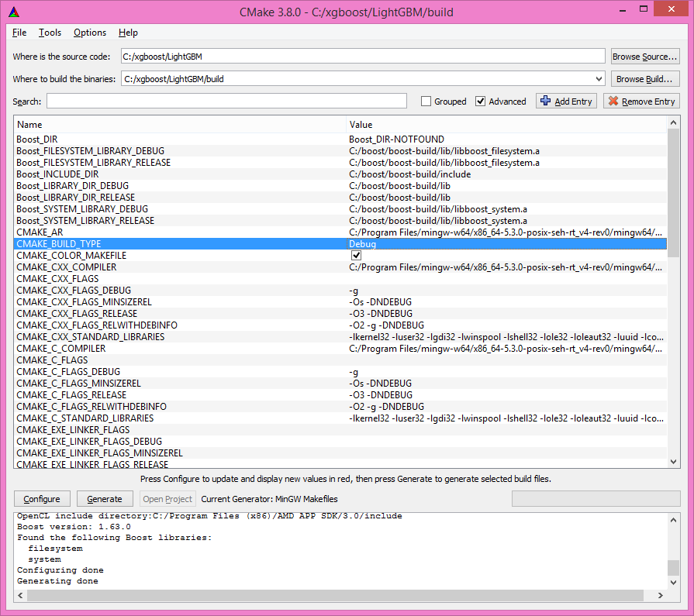
Task: Open the build binaries path dropdown
Action: click(599, 78)
